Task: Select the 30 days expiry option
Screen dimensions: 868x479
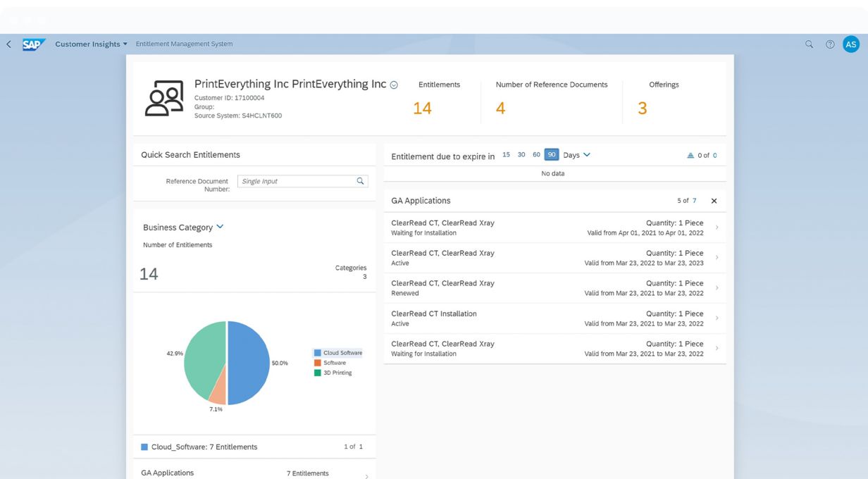Action: 521,155
